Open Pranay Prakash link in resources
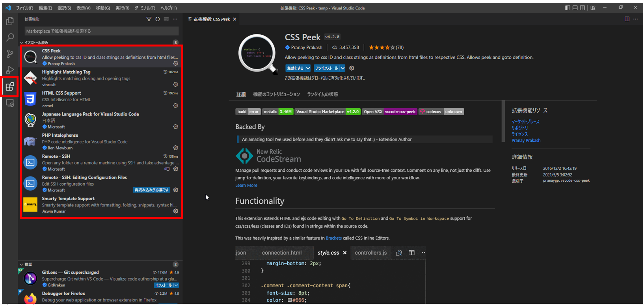644x305 pixels. pos(526,140)
